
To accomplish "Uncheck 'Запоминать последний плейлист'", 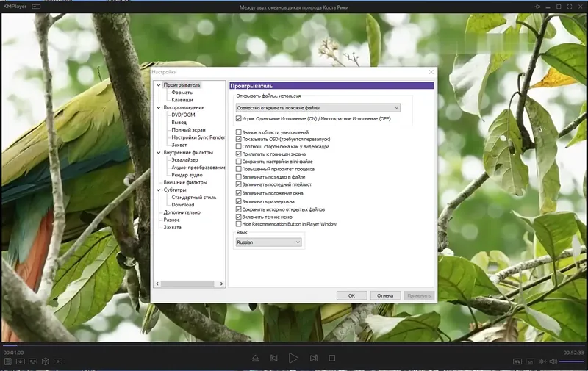I will coord(238,184).
